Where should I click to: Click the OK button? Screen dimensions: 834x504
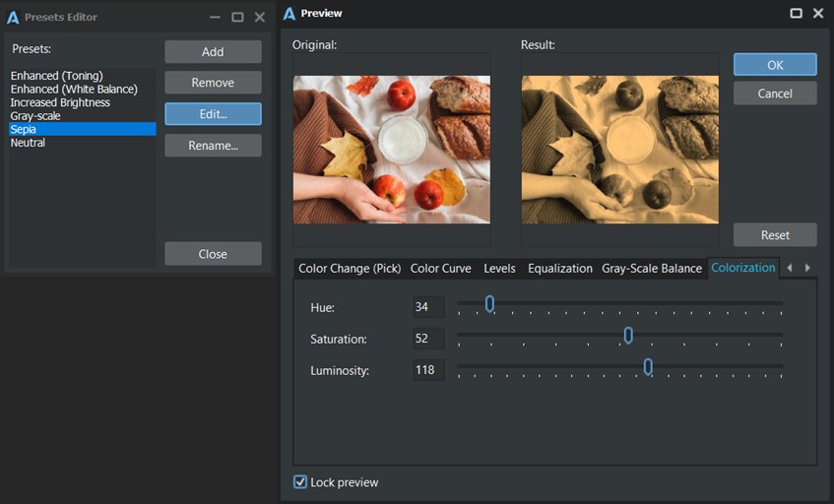tap(775, 65)
